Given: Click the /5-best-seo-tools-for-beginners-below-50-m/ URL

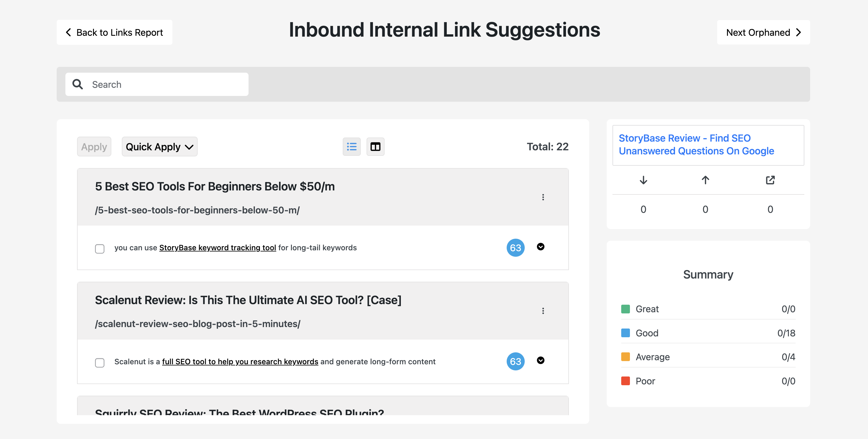Looking at the screenshot, I should pos(197,210).
